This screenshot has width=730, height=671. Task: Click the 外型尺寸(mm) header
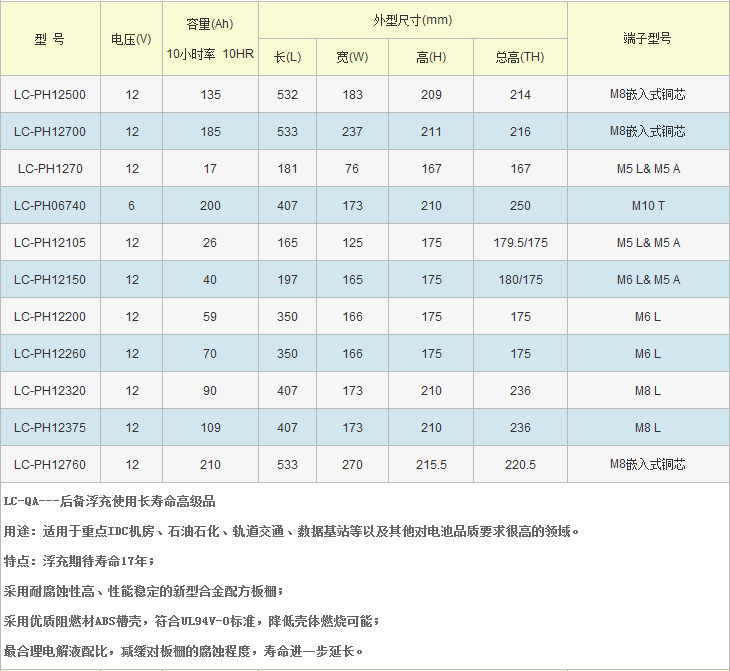click(x=412, y=20)
